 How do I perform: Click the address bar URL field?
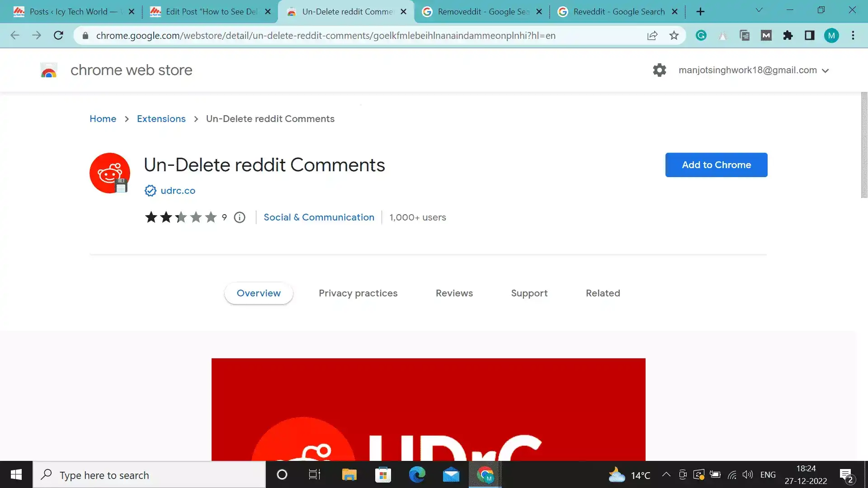click(325, 35)
